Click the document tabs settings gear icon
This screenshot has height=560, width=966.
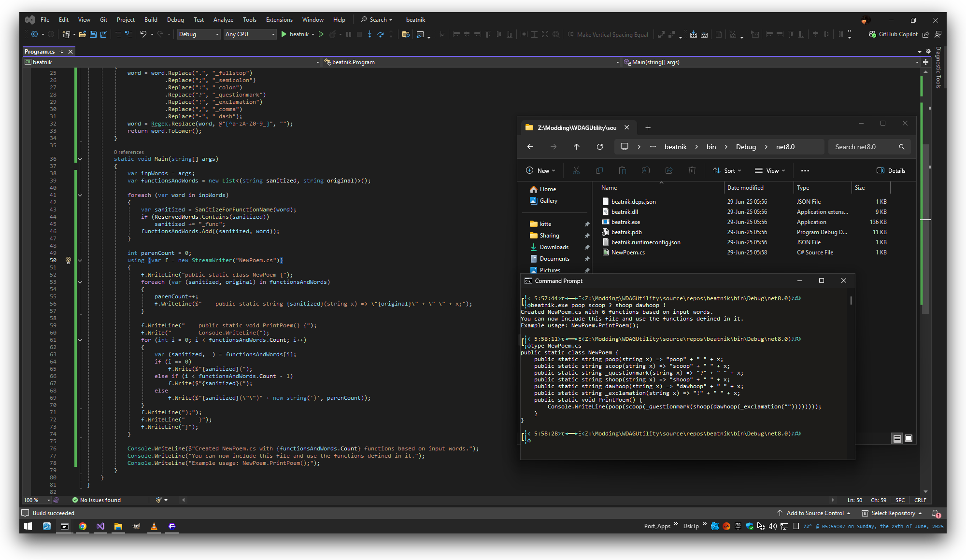tap(928, 52)
